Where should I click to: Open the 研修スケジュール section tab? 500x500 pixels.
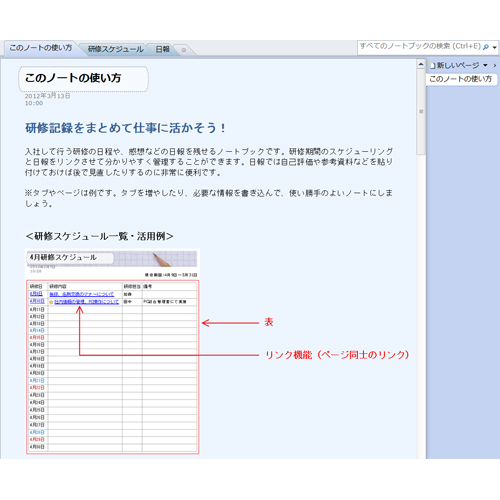coord(115,49)
